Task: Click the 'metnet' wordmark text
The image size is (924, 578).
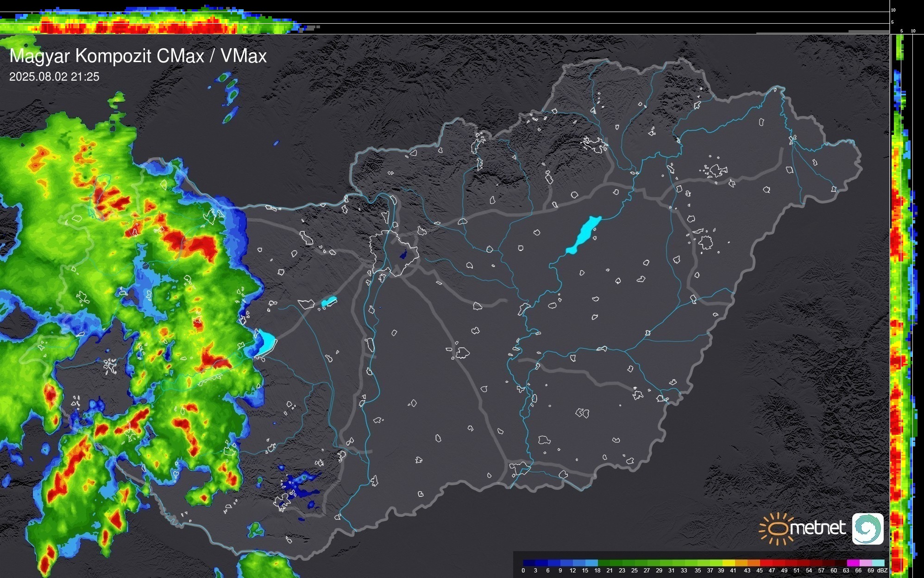Action: (x=817, y=528)
